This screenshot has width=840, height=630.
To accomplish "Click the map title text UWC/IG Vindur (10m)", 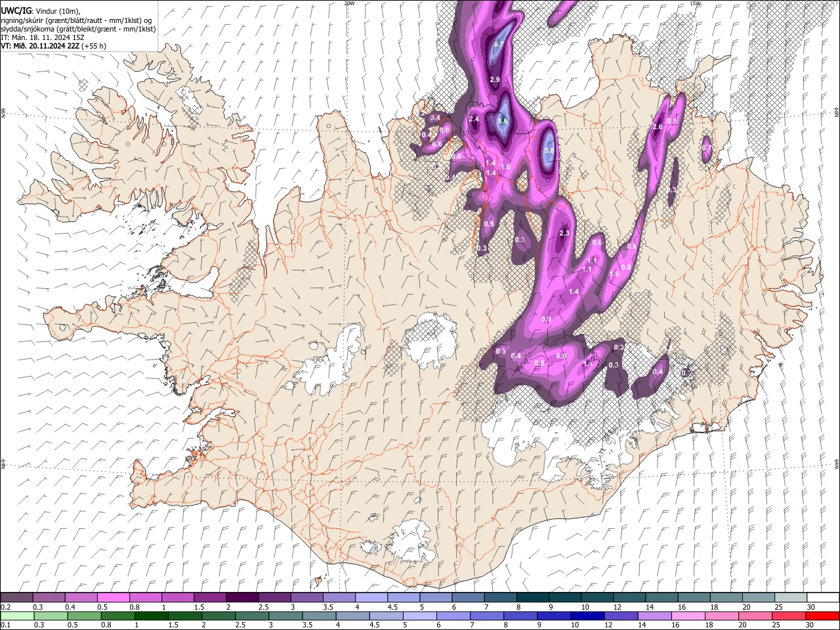I will (41, 10).
